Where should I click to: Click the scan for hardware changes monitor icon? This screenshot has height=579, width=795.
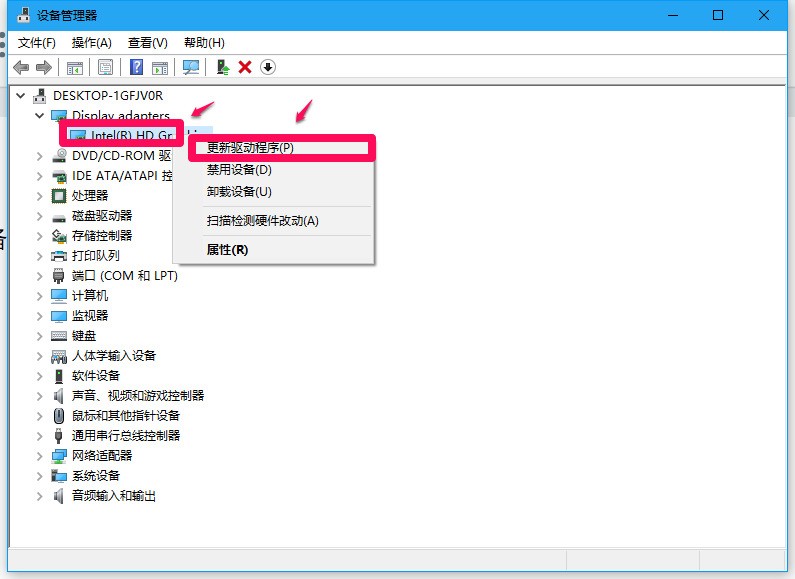pyautogui.click(x=191, y=67)
